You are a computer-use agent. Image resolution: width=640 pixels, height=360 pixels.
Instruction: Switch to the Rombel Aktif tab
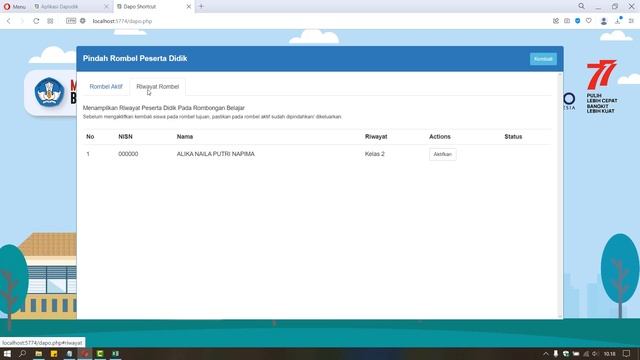[x=106, y=87]
